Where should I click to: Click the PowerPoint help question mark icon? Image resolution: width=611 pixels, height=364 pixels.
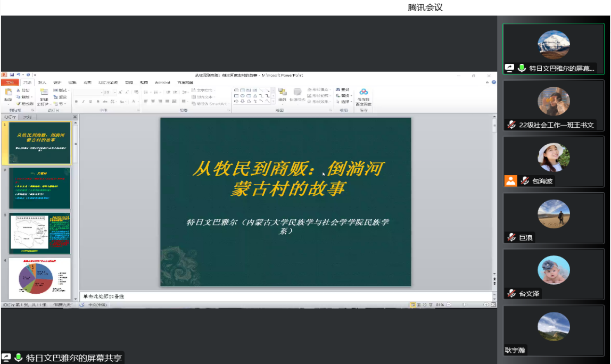tap(494, 82)
